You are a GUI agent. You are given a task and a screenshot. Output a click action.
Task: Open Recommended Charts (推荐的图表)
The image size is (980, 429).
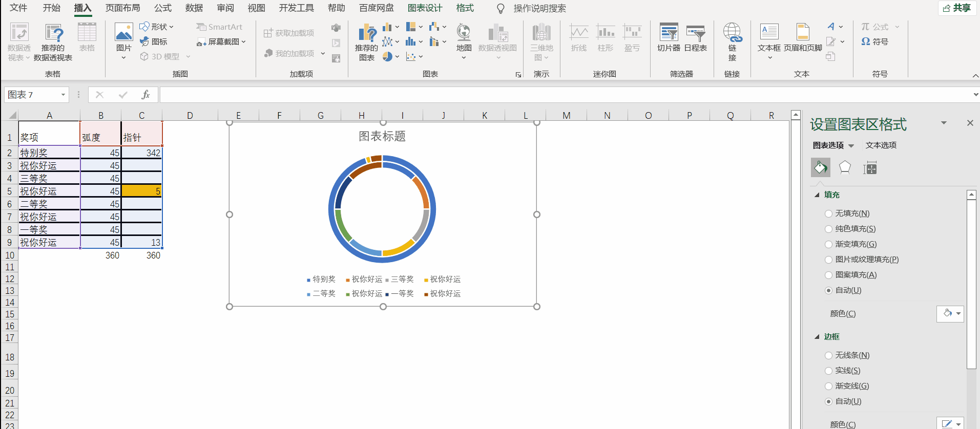coord(367,42)
